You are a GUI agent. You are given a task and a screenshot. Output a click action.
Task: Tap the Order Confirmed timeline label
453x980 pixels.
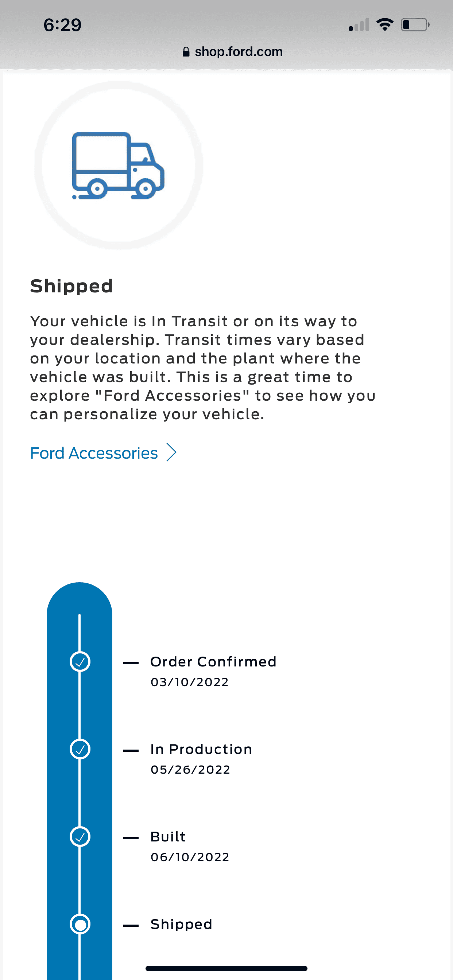click(213, 662)
